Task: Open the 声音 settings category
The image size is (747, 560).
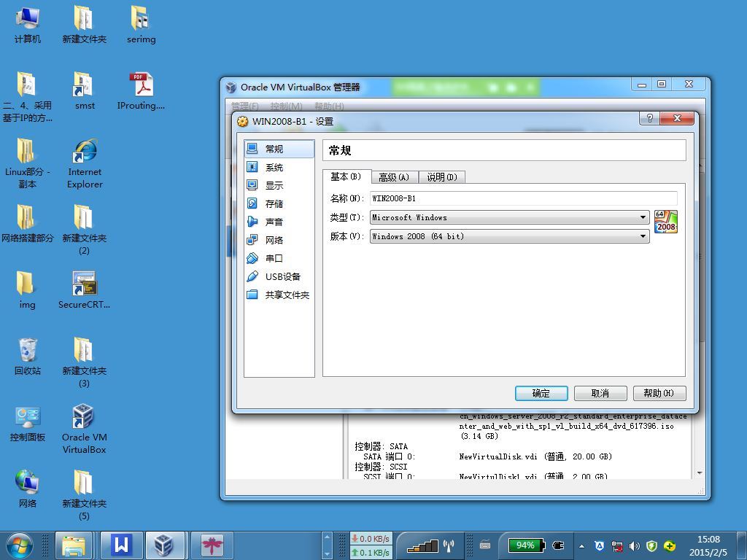Action: pos(279,222)
